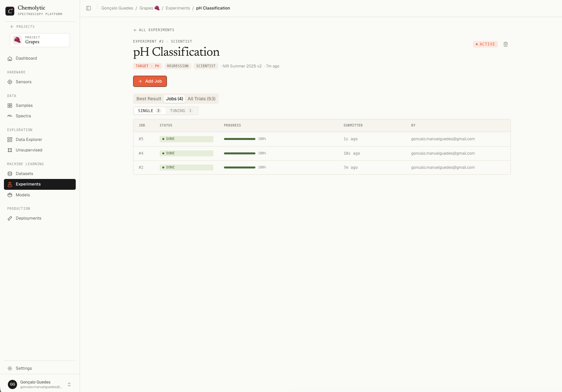The image size is (562, 392).
Task: Click the Spectra waveform icon
Action: tap(10, 116)
